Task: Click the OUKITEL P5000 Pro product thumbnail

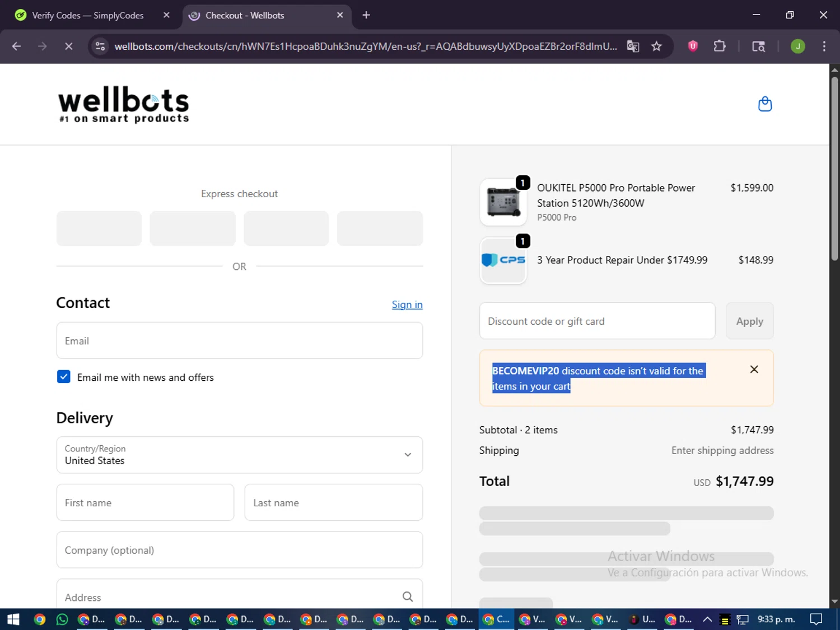Action: point(503,202)
